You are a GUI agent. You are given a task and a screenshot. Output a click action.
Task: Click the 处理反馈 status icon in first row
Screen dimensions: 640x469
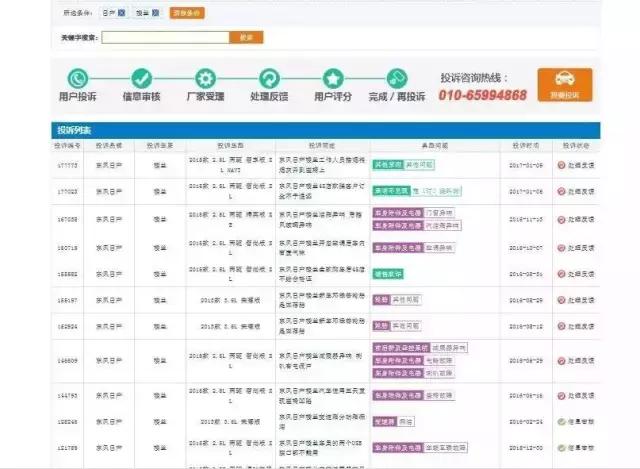click(x=561, y=165)
